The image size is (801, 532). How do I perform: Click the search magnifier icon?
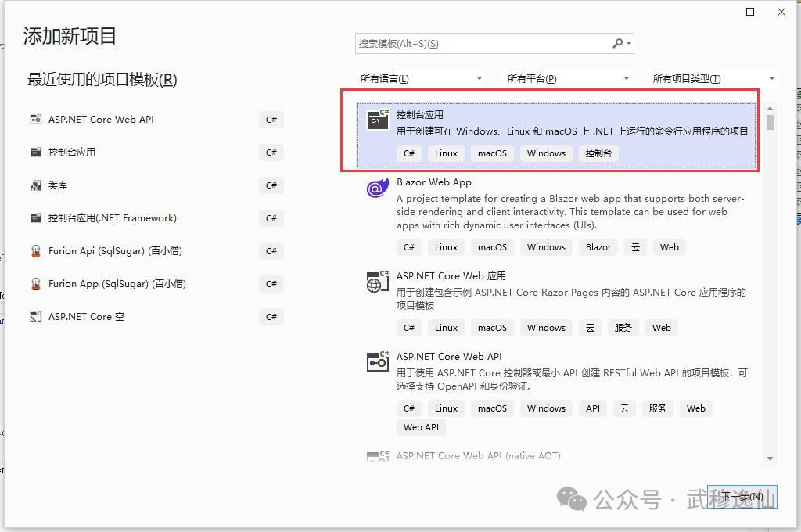pos(618,44)
